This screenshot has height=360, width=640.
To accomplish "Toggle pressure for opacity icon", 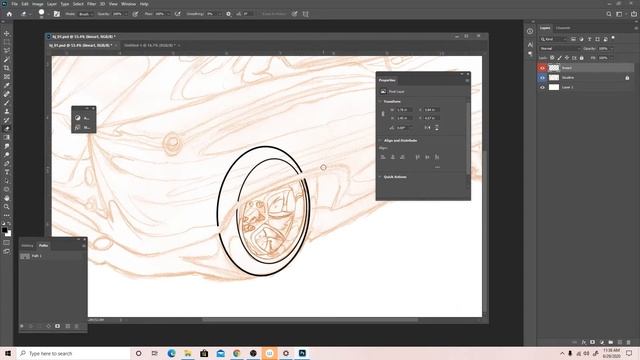I will pos(135,14).
